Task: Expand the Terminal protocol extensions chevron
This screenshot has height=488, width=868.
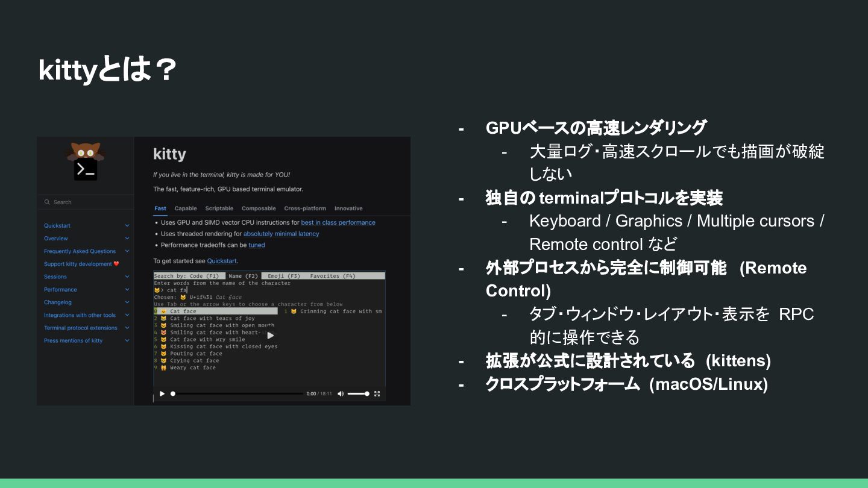Action: [127, 328]
